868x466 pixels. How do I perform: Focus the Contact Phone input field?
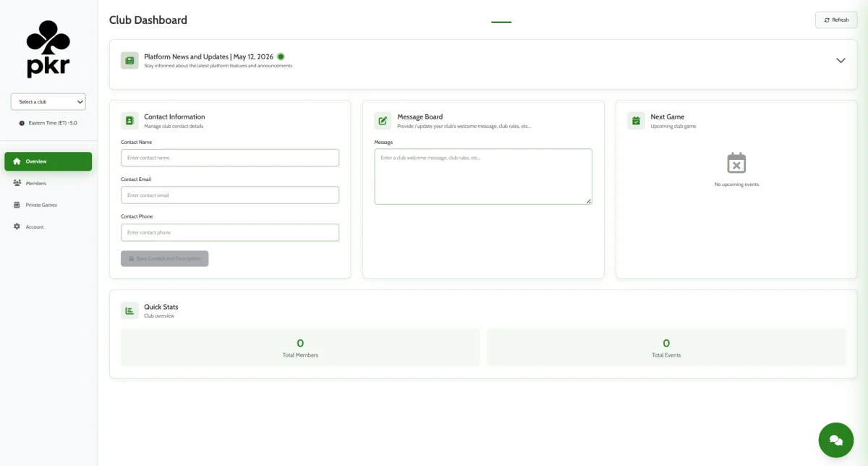click(x=230, y=232)
